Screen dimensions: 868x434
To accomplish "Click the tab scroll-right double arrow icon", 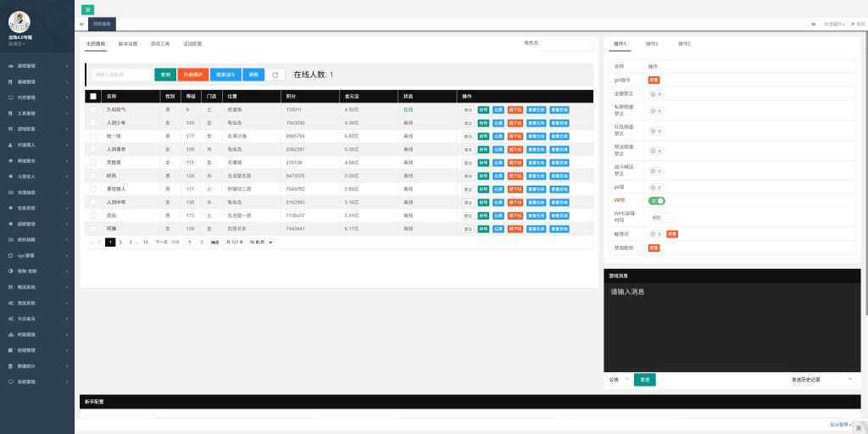I will (815, 25).
